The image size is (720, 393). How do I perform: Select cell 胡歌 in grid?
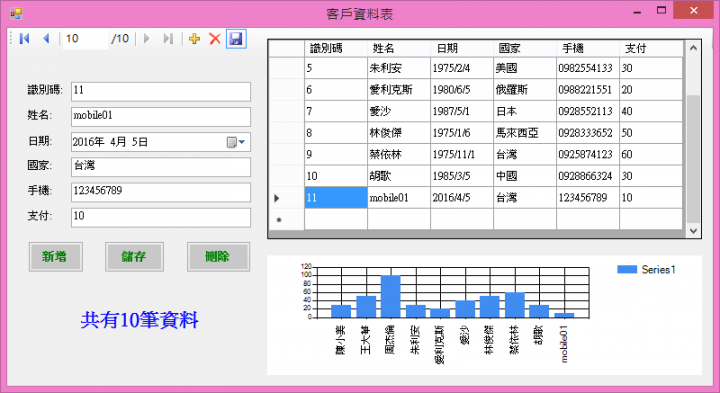(x=399, y=176)
